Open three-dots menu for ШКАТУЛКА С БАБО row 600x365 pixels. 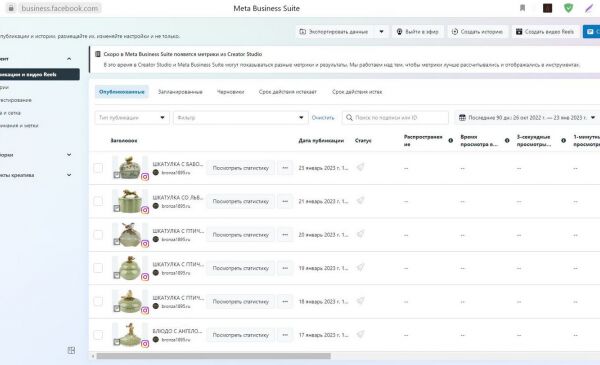285,168
